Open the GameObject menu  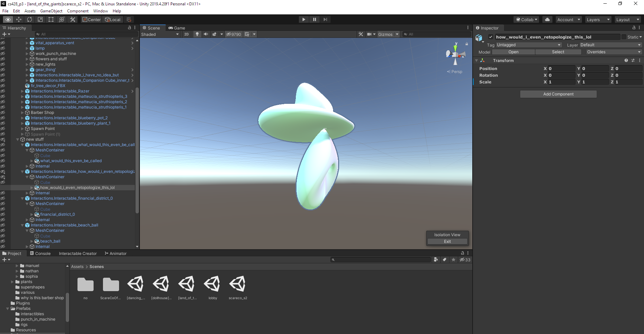point(51,11)
